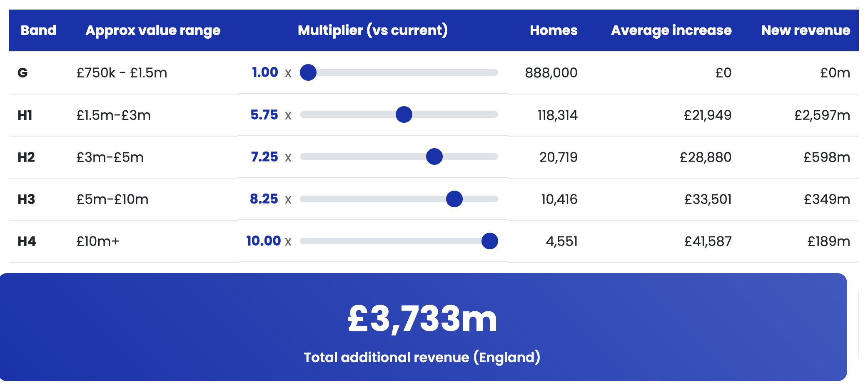Click the 10.00 multiplier value

[x=263, y=241]
